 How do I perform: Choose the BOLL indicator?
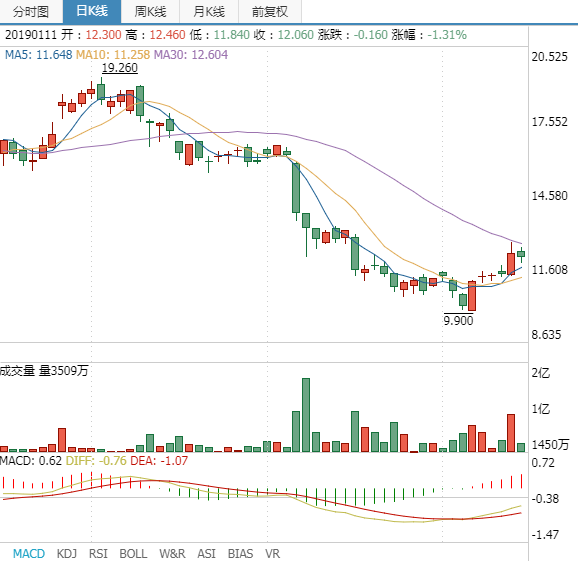133,553
